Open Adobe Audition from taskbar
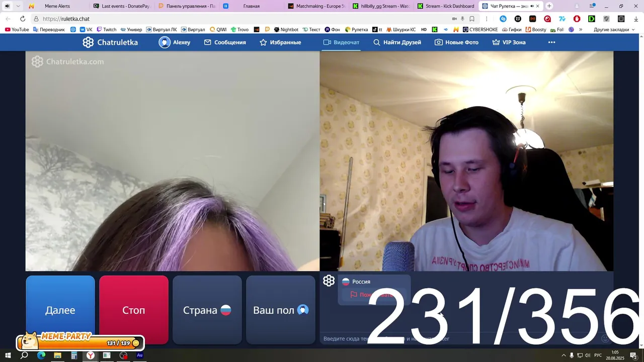 point(140,355)
